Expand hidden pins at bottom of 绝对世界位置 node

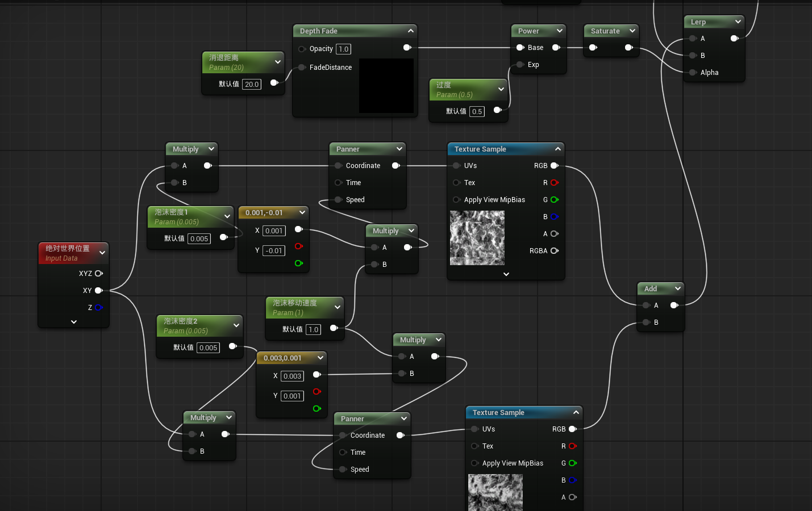click(74, 322)
